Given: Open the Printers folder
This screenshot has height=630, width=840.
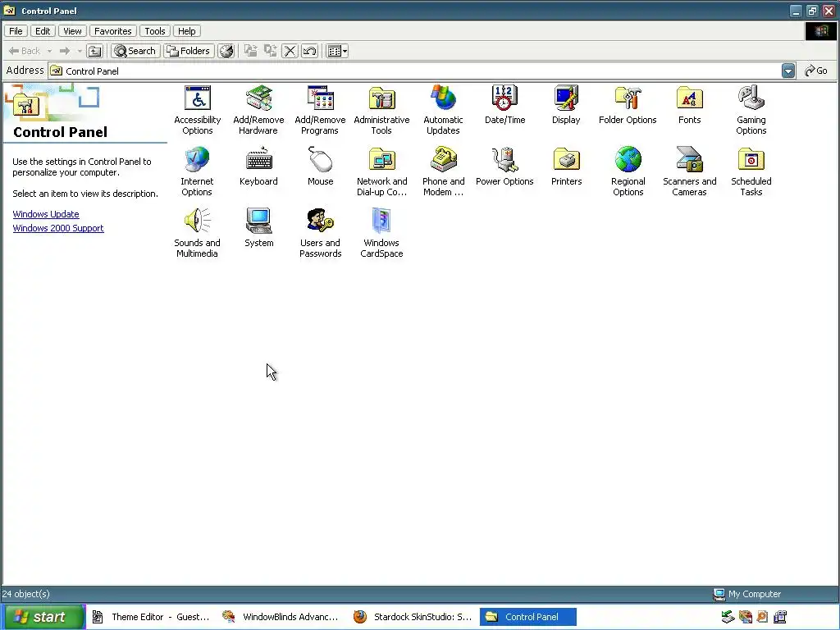Looking at the screenshot, I should [566, 166].
